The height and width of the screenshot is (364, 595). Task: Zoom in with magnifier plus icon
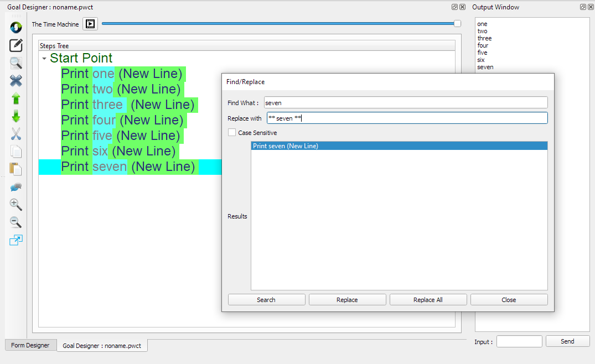(16, 205)
